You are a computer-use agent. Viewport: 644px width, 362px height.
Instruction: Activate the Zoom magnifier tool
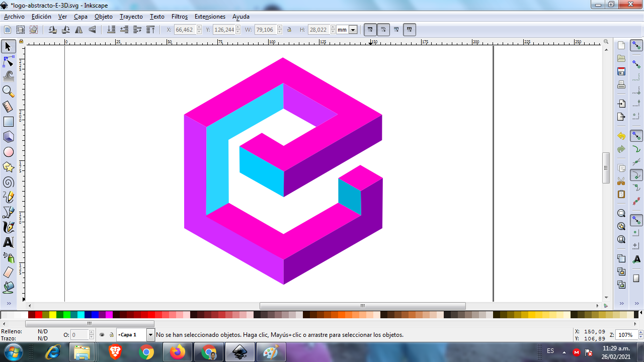click(8, 92)
